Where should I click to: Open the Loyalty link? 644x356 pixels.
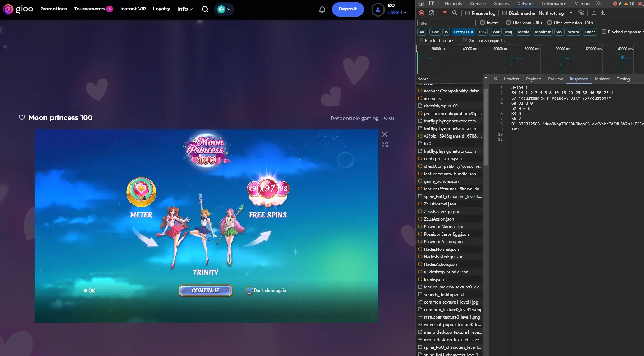161,9
